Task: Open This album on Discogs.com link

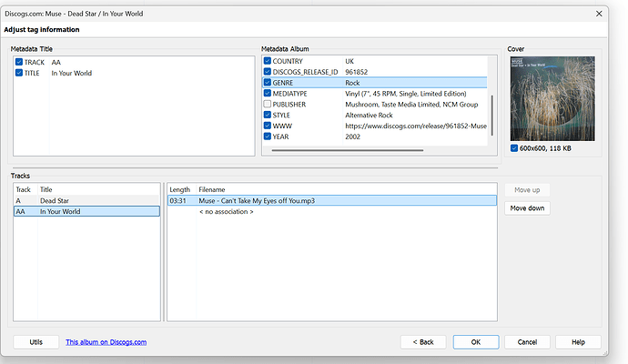Action: 106,342
